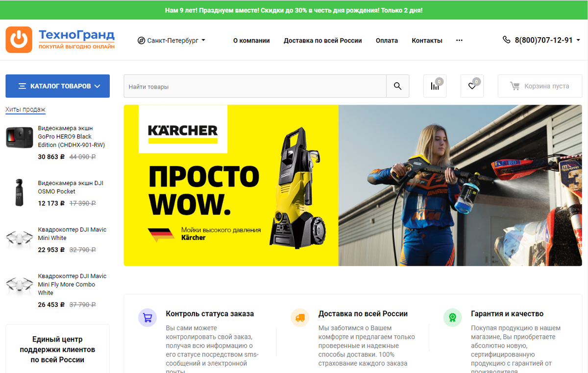588x373 pixels.
Task: Click the Контроль статуса заказа heading
Action: pos(210,314)
